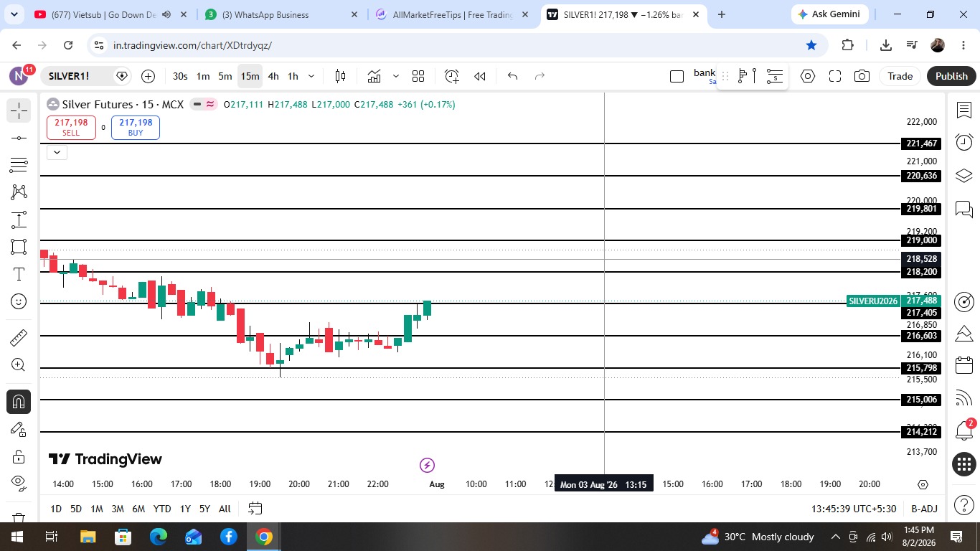The height and width of the screenshot is (551, 980).
Task: Toggle magnet mode for drawings
Action: pyautogui.click(x=19, y=401)
